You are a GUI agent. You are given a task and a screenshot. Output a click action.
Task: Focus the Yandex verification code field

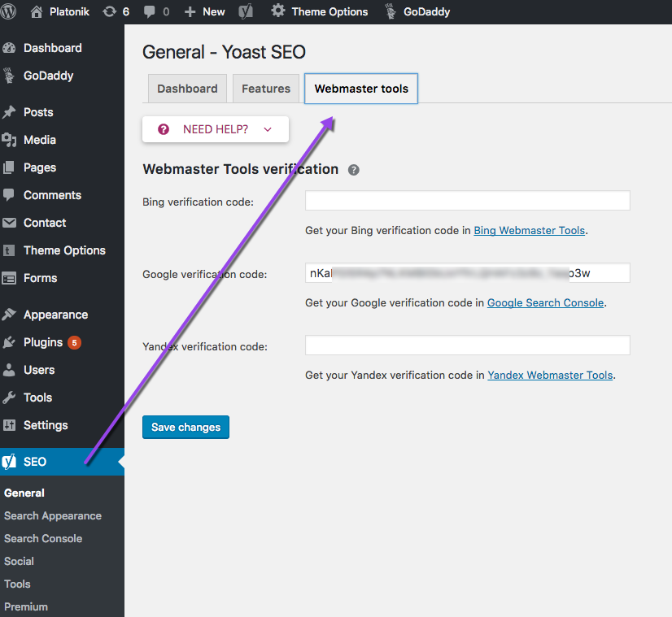click(467, 345)
